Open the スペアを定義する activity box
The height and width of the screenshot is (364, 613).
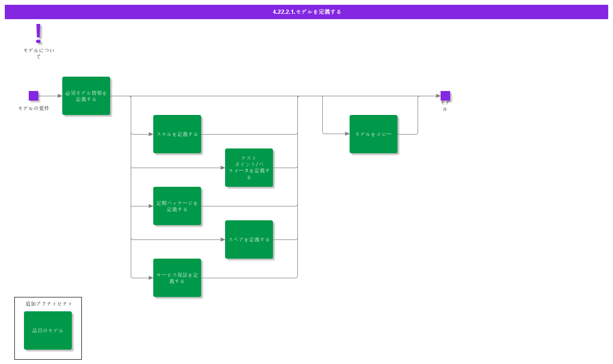click(x=249, y=239)
